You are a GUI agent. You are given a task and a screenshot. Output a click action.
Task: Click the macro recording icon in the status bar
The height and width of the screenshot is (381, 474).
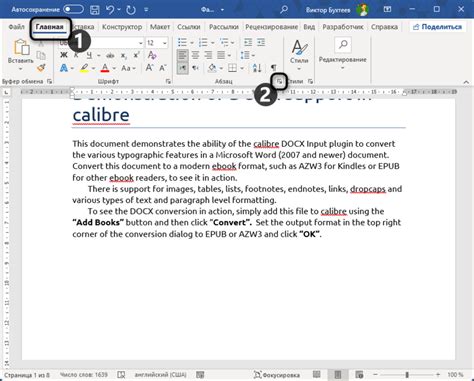click(200, 375)
